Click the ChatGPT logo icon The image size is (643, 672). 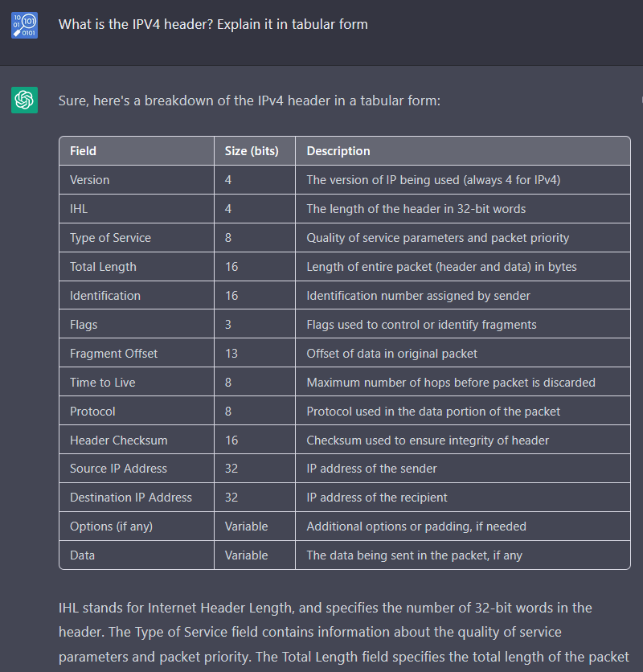(x=24, y=100)
